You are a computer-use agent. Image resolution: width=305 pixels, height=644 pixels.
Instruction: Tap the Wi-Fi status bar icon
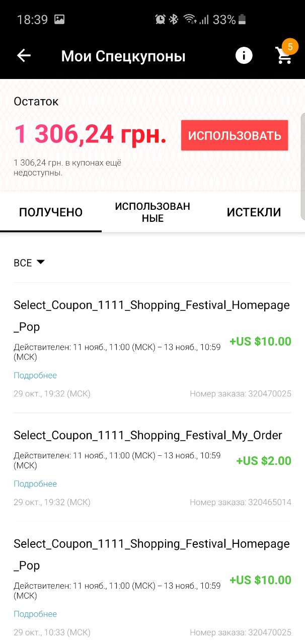[189, 20]
